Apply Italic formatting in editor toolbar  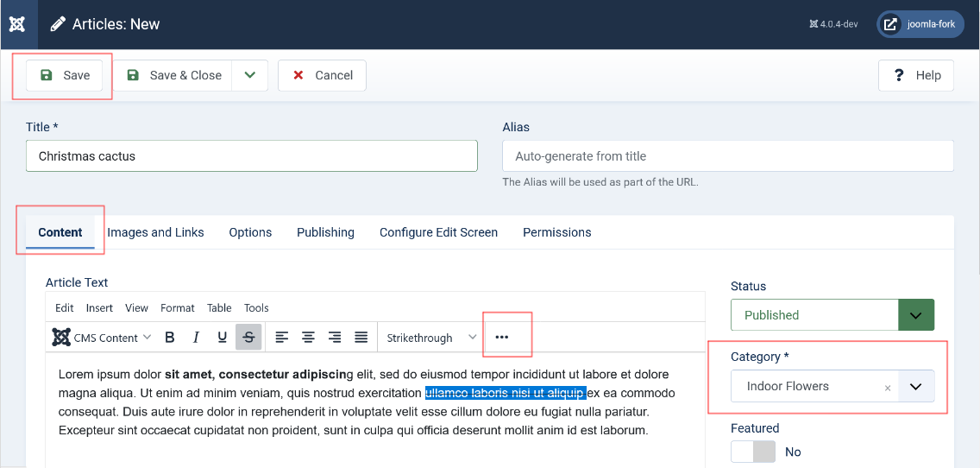click(196, 338)
